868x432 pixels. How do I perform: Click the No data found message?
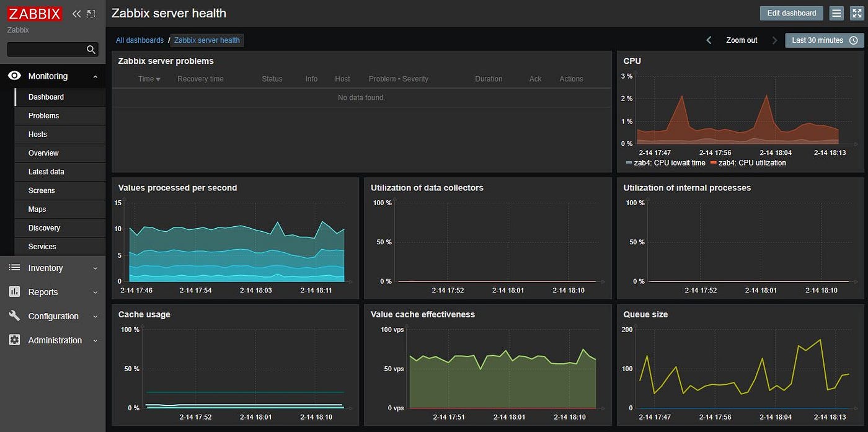361,98
